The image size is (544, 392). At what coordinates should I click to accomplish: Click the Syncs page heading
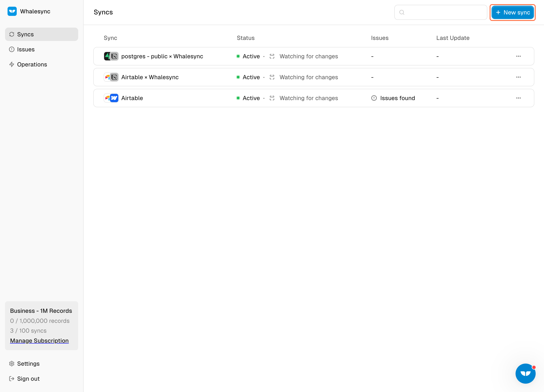coord(103,12)
